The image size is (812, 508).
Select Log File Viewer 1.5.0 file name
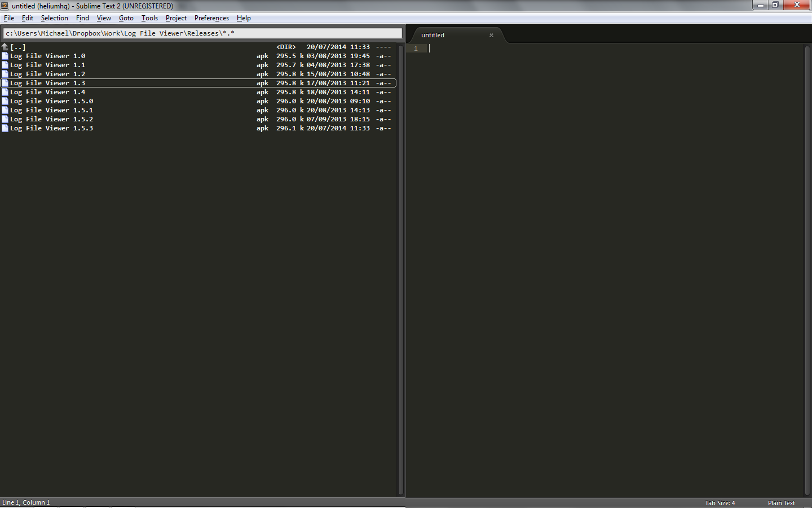click(x=52, y=101)
